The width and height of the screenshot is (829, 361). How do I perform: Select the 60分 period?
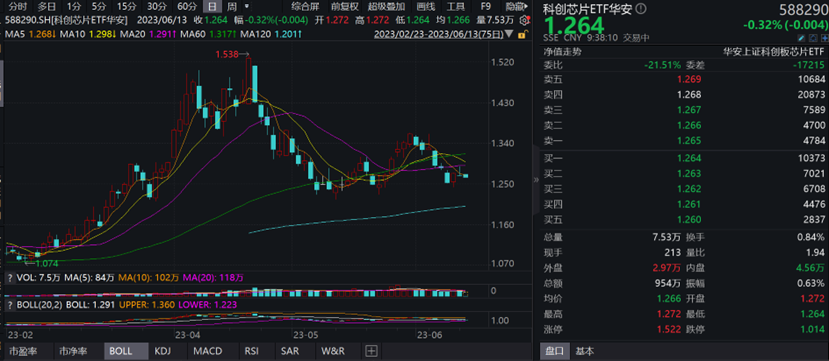click(x=186, y=7)
